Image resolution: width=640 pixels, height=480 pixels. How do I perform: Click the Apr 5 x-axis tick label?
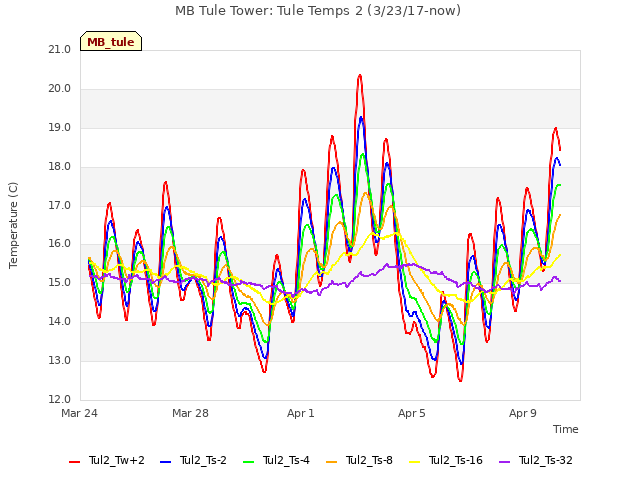pos(412,413)
